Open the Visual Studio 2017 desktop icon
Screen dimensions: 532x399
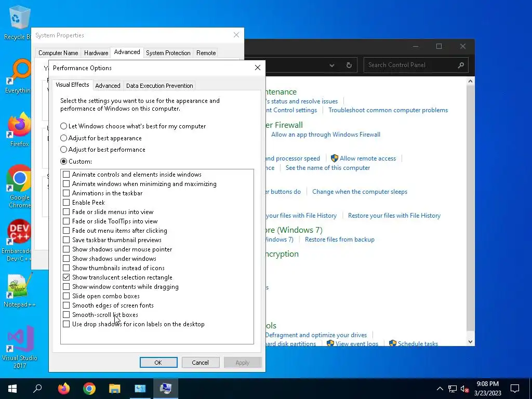pyautogui.click(x=19, y=347)
